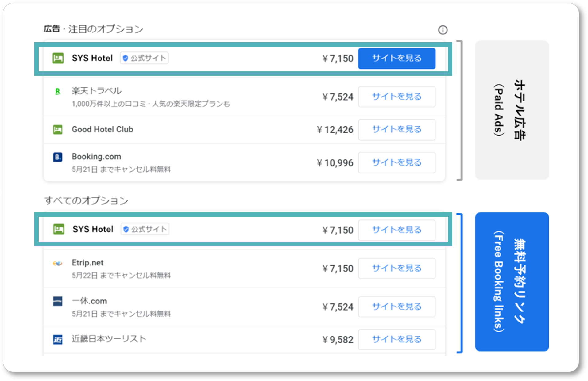Image resolution: width=588 pixels, height=381 pixels.
Task: Visit the 楽天トラベル site via サイトを見る
Action: point(397,97)
